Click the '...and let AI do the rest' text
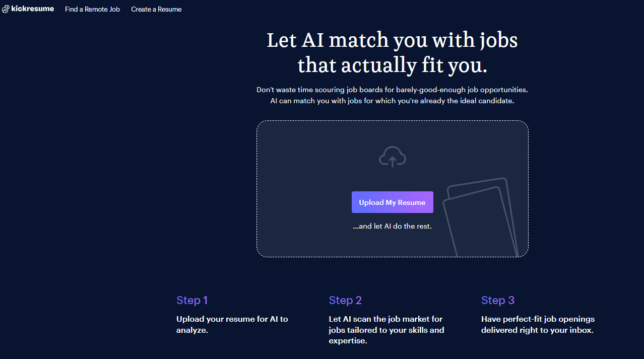The image size is (644, 359). click(x=392, y=226)
